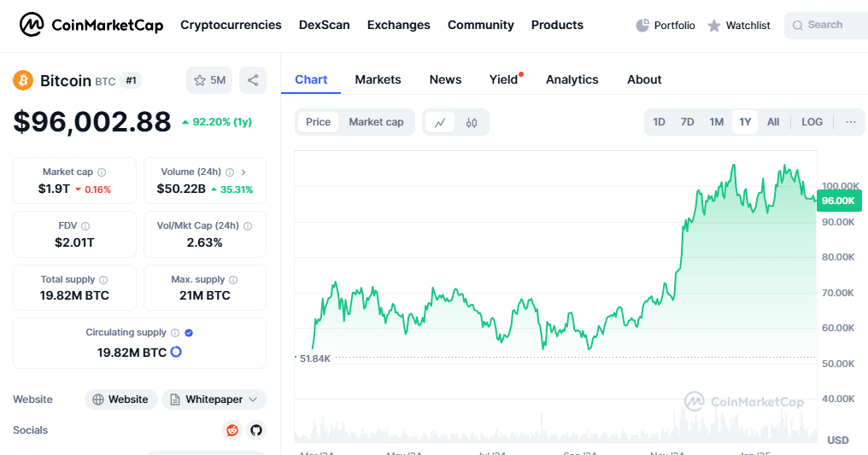Image resolution: width=868 pixels, height=455 pixels.
Task: Click the #1 rank badge
Action: (x=132, y=81)
